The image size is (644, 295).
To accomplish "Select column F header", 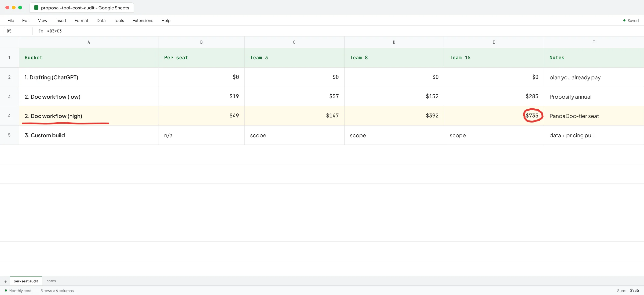I will coord(594,42).
